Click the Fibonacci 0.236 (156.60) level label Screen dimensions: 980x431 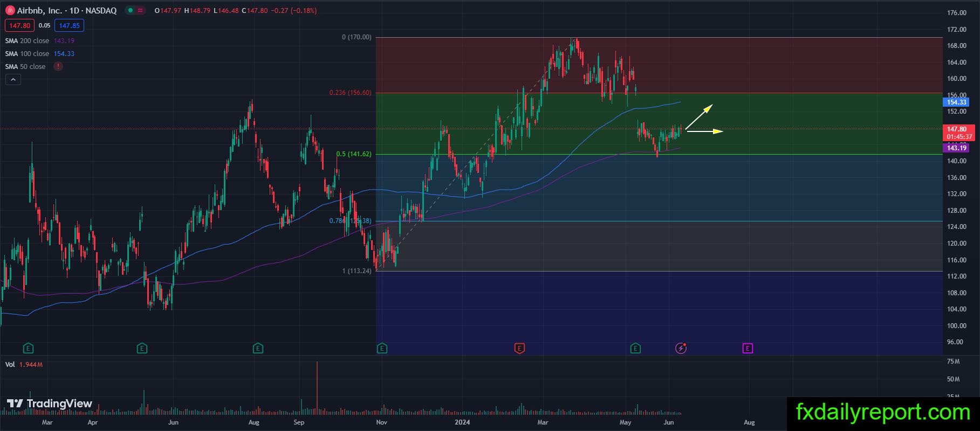[x=350, y=93]
